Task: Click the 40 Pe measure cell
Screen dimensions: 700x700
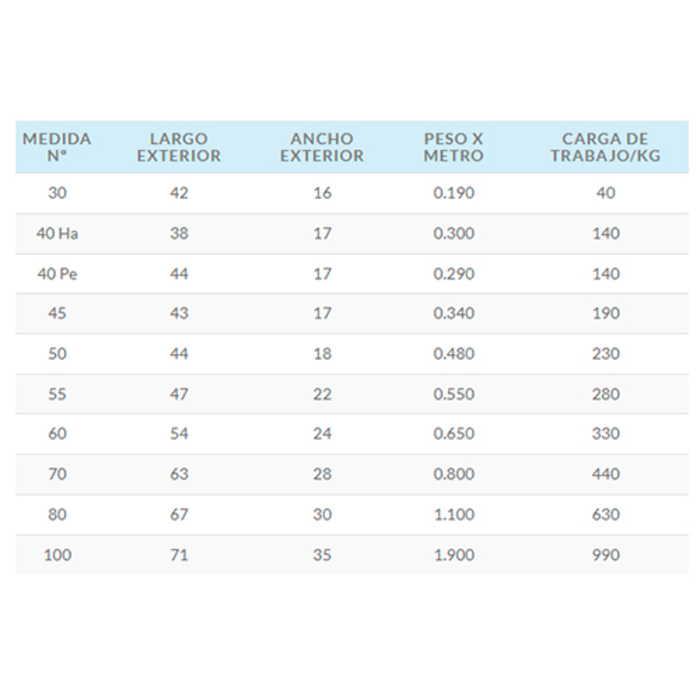Action: point(57,274)
